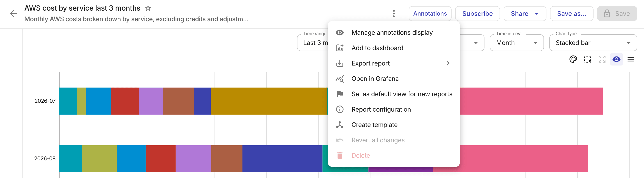Click the flag icon in menu

click(x=340, y=94)
